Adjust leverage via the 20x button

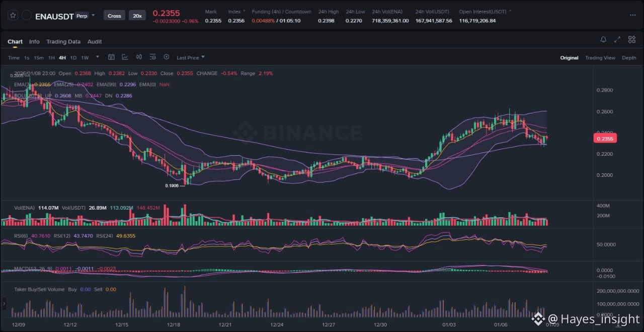pos(137,16)
